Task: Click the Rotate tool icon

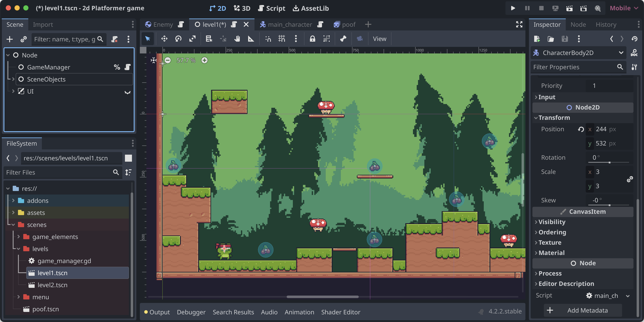Action: [x=178, y=39]
